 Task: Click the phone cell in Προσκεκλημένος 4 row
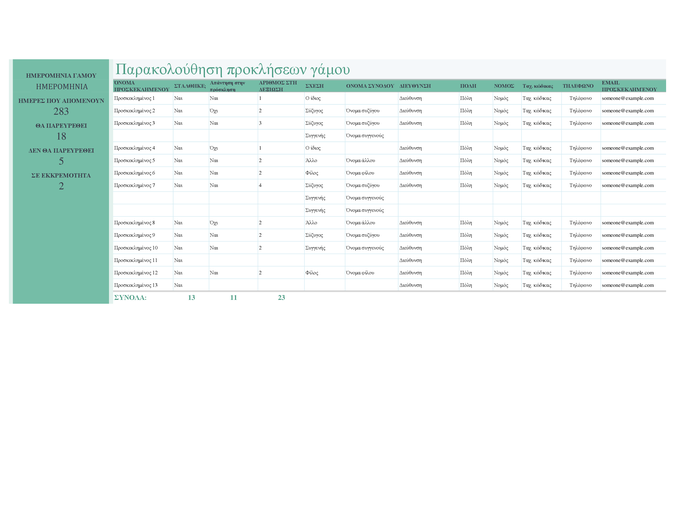point(580,148)
